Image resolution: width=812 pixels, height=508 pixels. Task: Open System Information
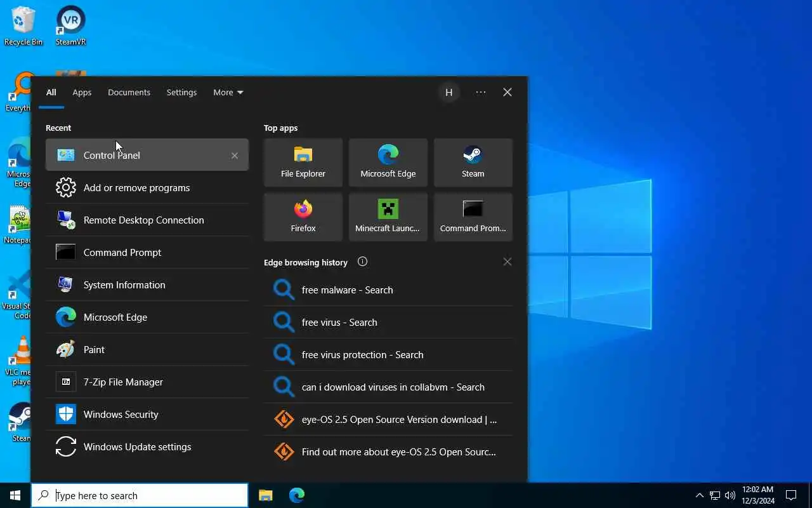147,284
